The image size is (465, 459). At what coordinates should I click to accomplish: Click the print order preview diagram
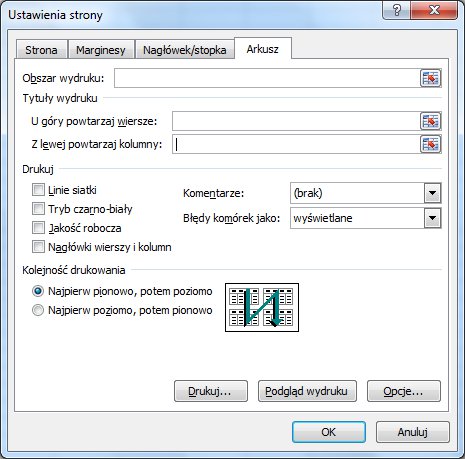pos(262,307)
